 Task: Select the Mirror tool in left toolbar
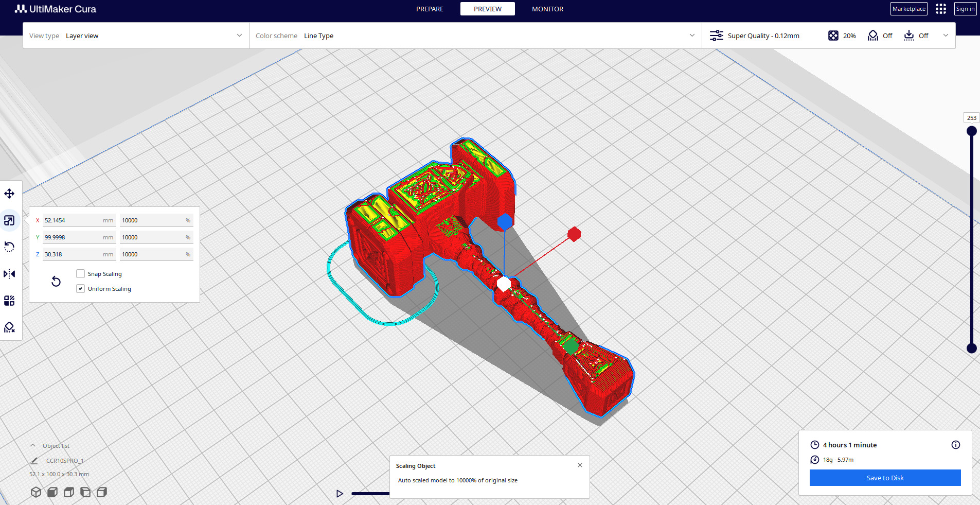point(9,274)
